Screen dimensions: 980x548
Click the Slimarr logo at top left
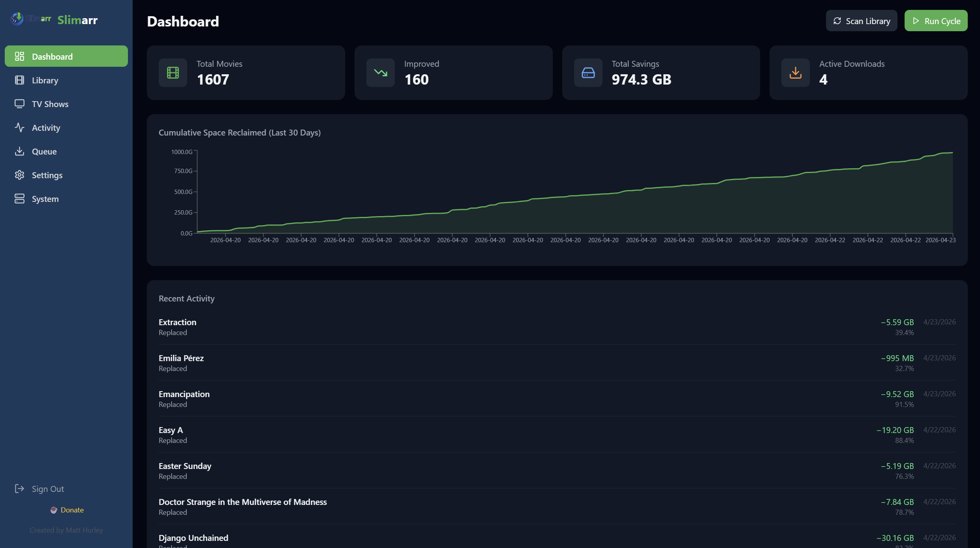coord(16,18)
